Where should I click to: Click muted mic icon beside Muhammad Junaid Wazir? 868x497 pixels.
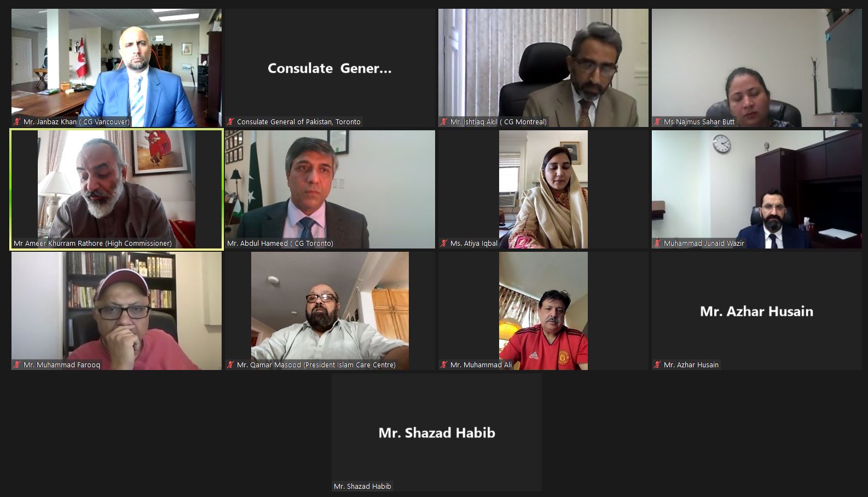(x=657, y=244)
